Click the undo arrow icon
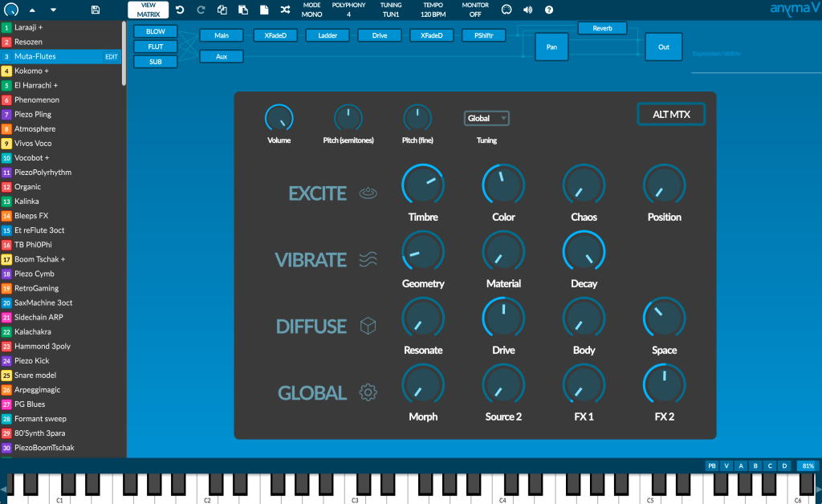The height and width of the screenshot is (504, 822). pyautogui.click(x=178, y=10)
